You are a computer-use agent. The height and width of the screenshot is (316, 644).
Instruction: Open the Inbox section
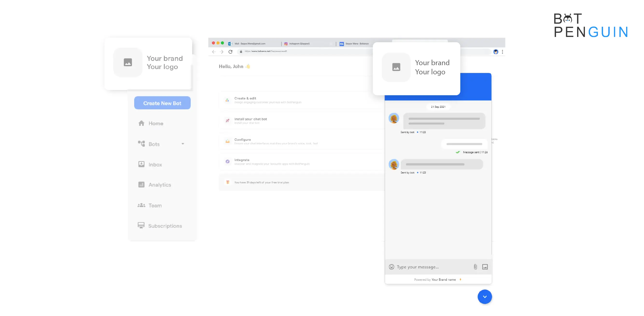[155, 164]
